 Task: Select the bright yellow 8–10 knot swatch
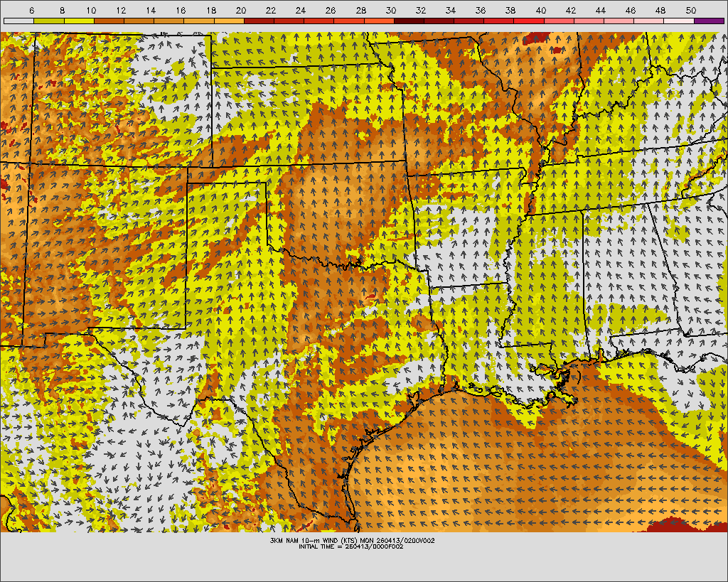[x=79, y=21]
